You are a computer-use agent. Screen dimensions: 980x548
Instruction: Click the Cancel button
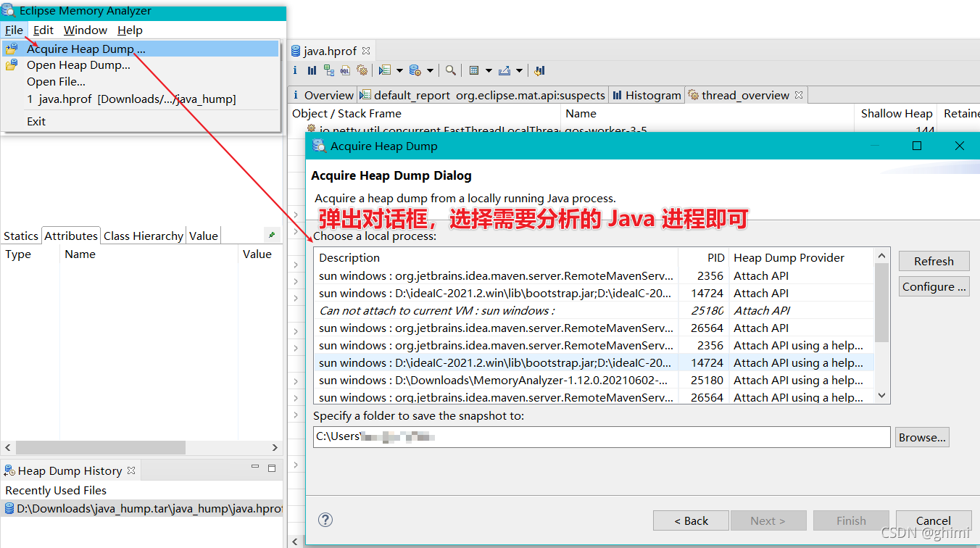pos(933,520)
